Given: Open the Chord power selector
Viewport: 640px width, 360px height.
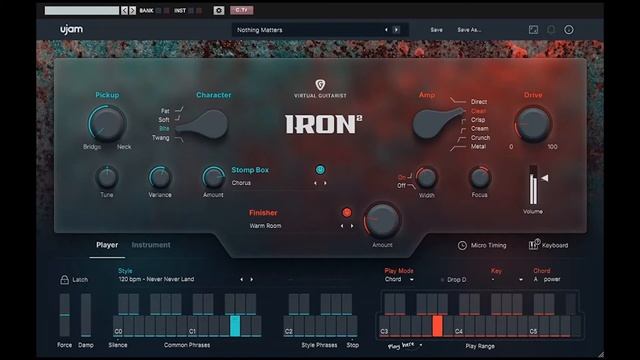Looking at the screenshot, I should click(x=547, y=280).
